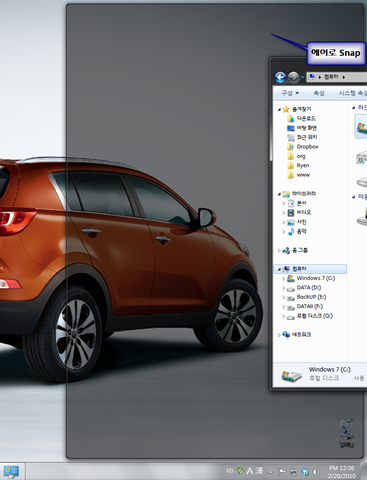Click the 속성 toolbar button

pos(319,93)
